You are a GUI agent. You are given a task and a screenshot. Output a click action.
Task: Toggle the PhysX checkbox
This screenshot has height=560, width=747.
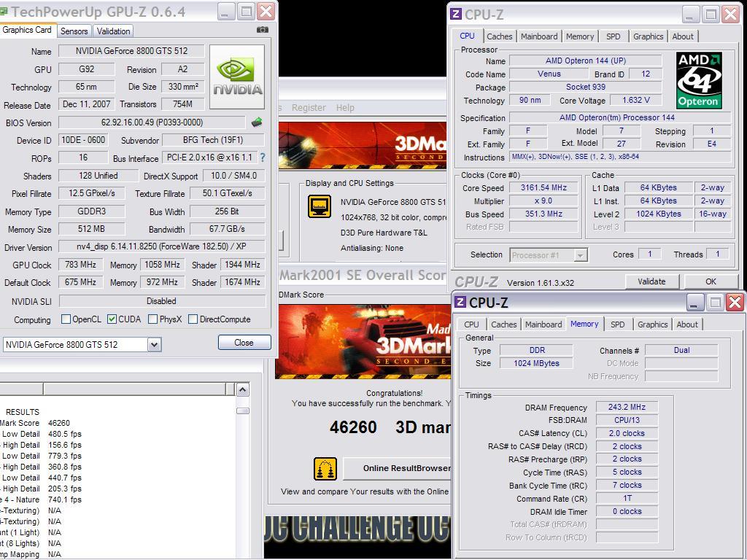[x=153, y=319]
